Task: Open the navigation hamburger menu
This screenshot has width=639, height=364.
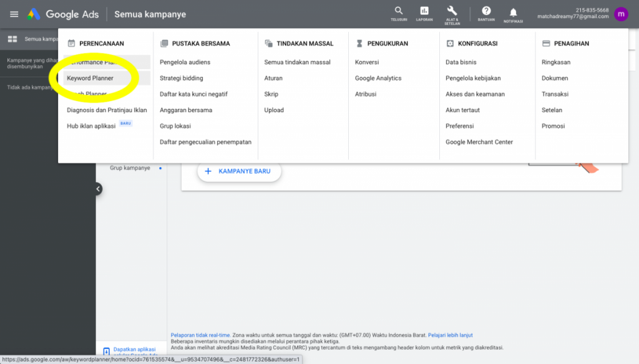Action: [x=14, y=14]
